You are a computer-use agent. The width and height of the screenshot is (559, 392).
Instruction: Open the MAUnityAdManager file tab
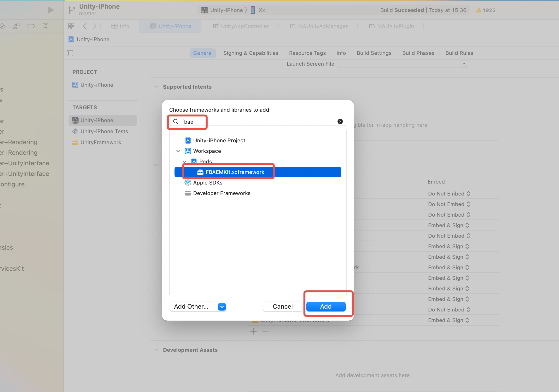click(x=319, y=26)
